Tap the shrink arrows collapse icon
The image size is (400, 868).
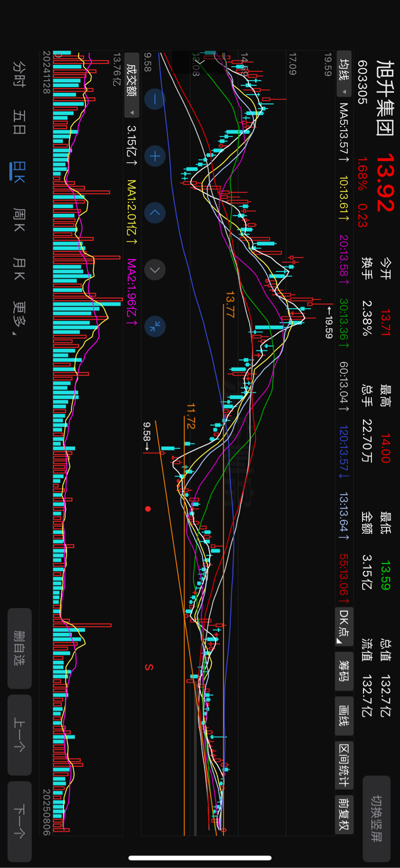(155, 326)
